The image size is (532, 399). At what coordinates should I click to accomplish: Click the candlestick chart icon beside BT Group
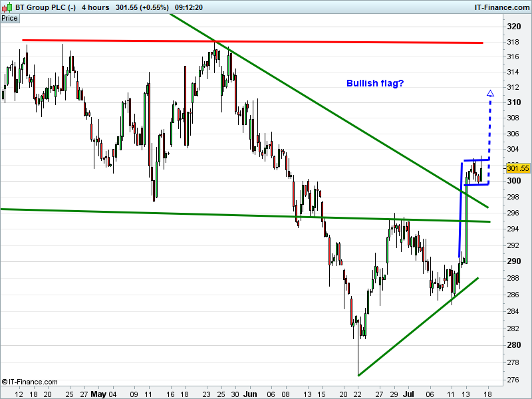pyautogui.click(x=7, y=7)
